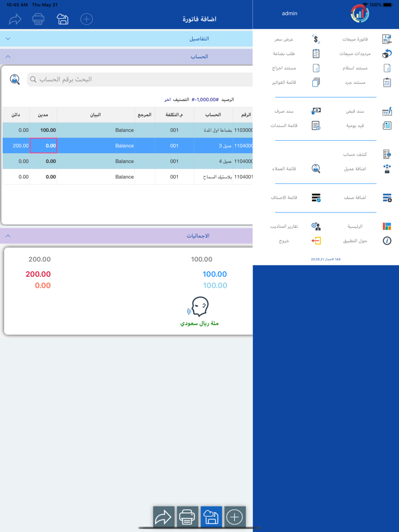The height and width of the screenshot is (532, 399).
Task: Open the price quote (عرض سعر) dollar icon
Action: [316, 39]
